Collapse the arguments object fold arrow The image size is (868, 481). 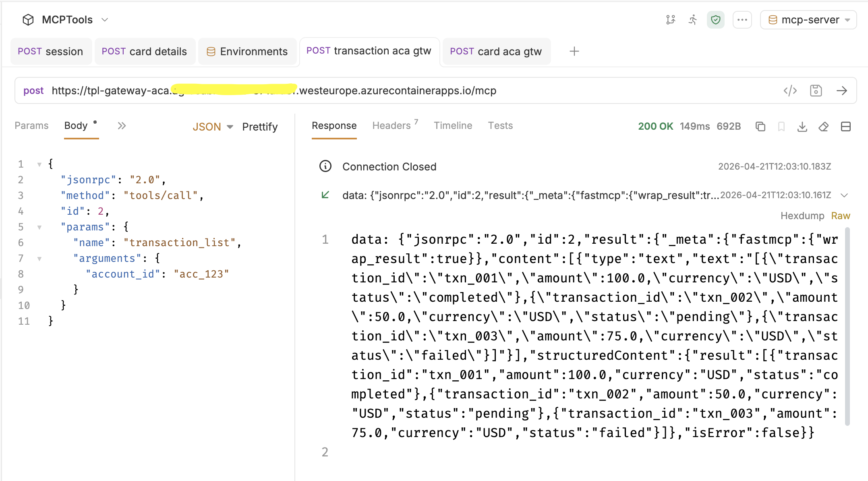(39, 259)
